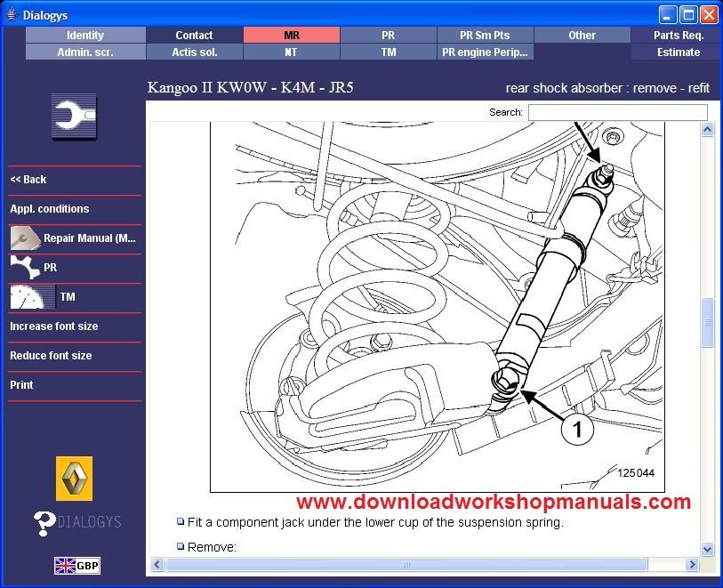
Task: Maximize the Dialogys window
Action: click(688, 15)
